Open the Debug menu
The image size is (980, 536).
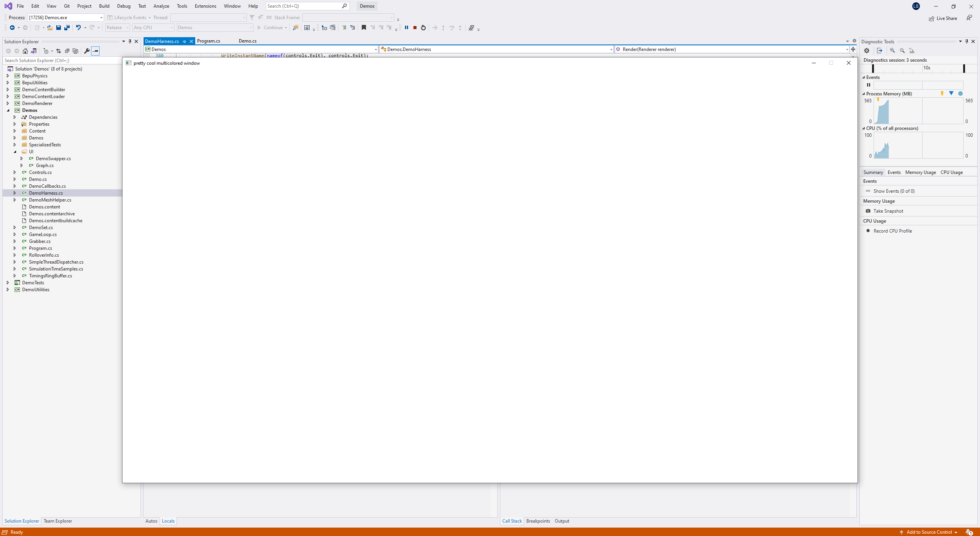pyautogui.click(x=123, y=6)
